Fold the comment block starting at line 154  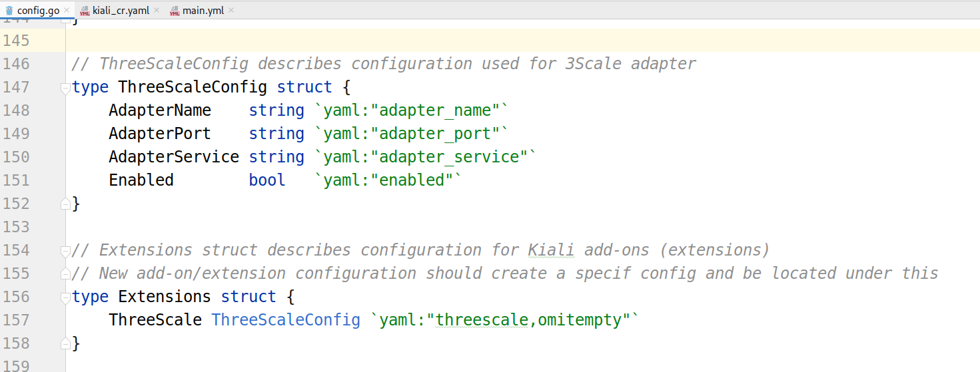pyautogui.click(x=65, y=250)
